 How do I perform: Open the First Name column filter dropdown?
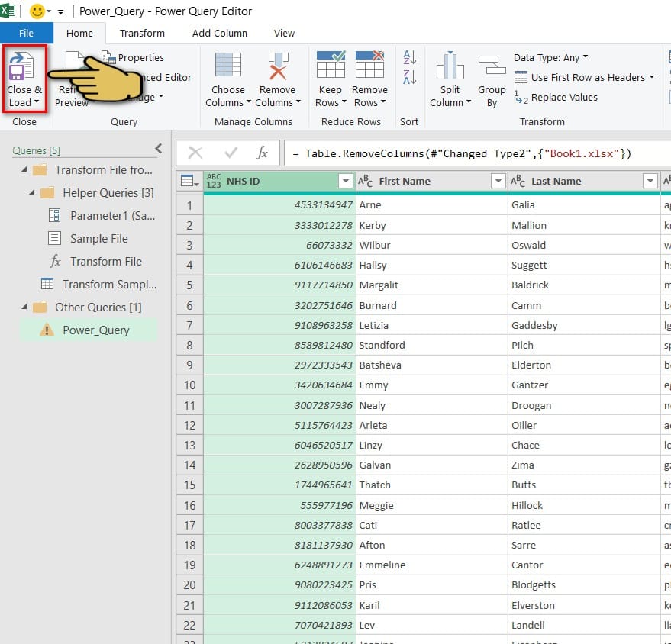click(x=498, y=181)
